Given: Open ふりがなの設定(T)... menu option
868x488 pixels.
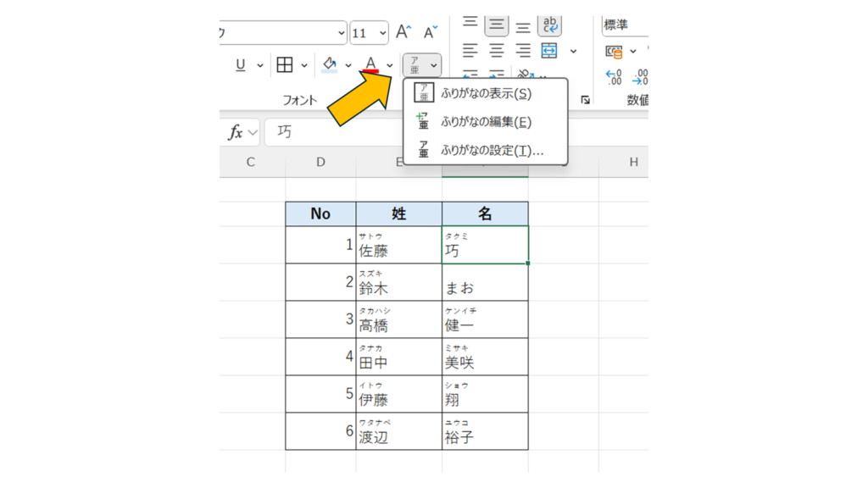Looking at the screenshot, I should tap(492, 151).
